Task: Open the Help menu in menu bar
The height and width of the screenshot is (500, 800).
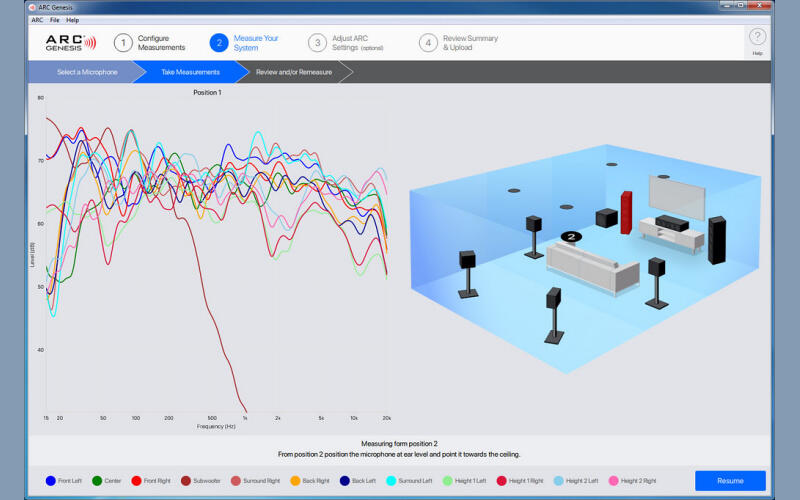Action: [x=73, y=20]
